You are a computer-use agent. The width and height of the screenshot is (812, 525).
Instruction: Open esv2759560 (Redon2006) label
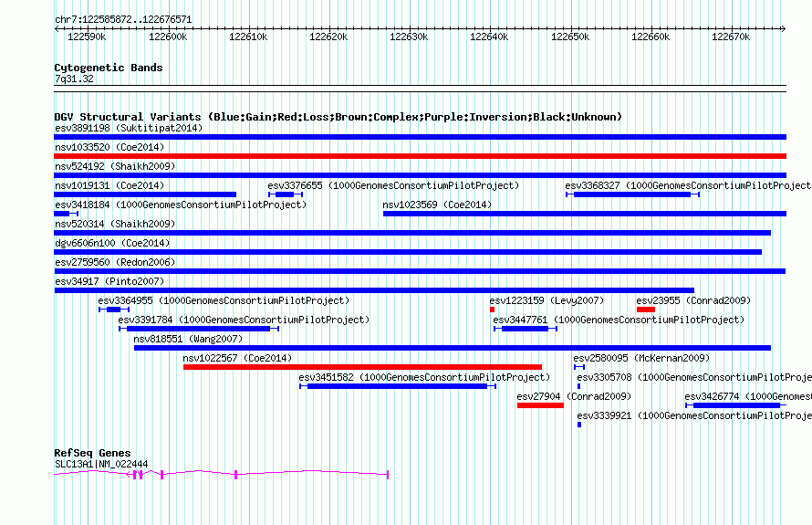[x=115, y=262]
